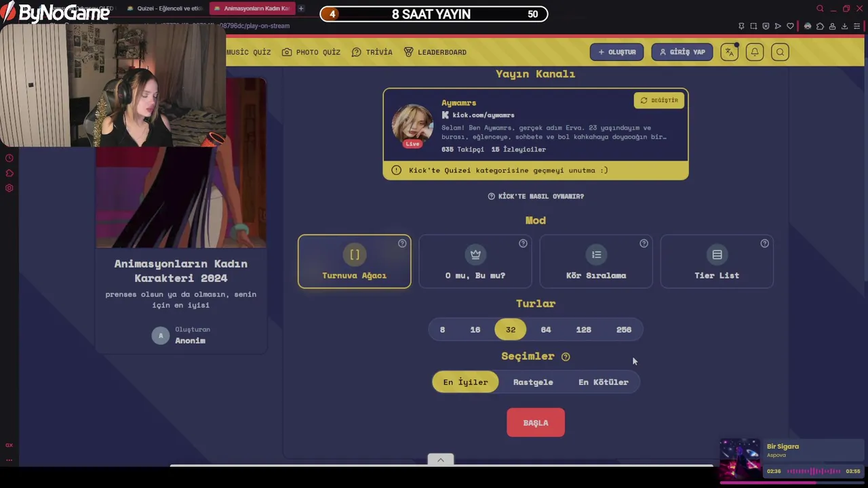This screenshot has height=488, width=868.
Task: Open the Kick'te nasıl oynanır? link
Action: (x=536, y=197)
